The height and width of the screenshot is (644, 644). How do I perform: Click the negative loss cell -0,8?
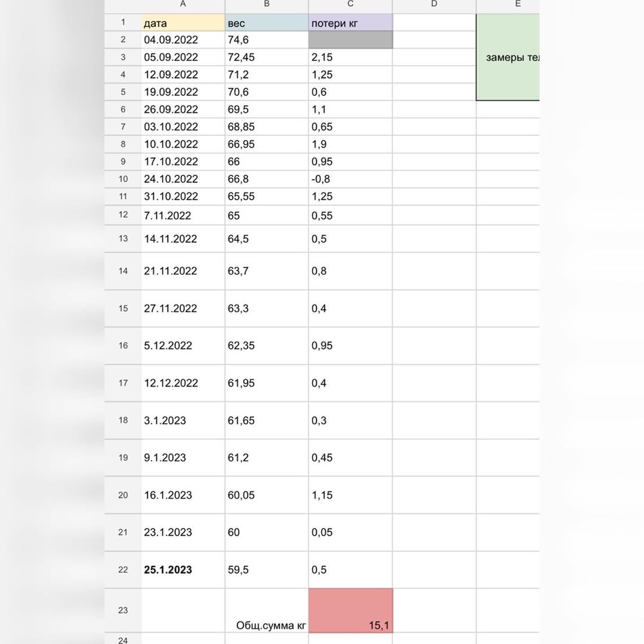[x=351, y=179]
